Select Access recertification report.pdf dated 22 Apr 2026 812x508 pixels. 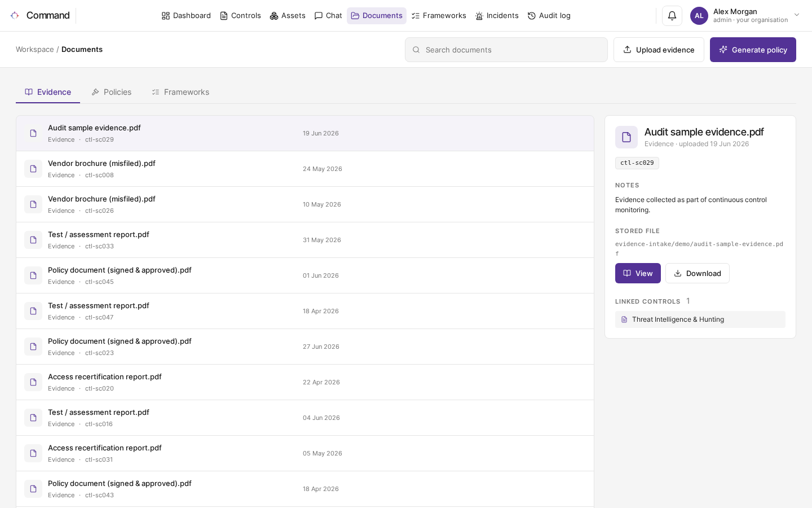tap(305, 382)
